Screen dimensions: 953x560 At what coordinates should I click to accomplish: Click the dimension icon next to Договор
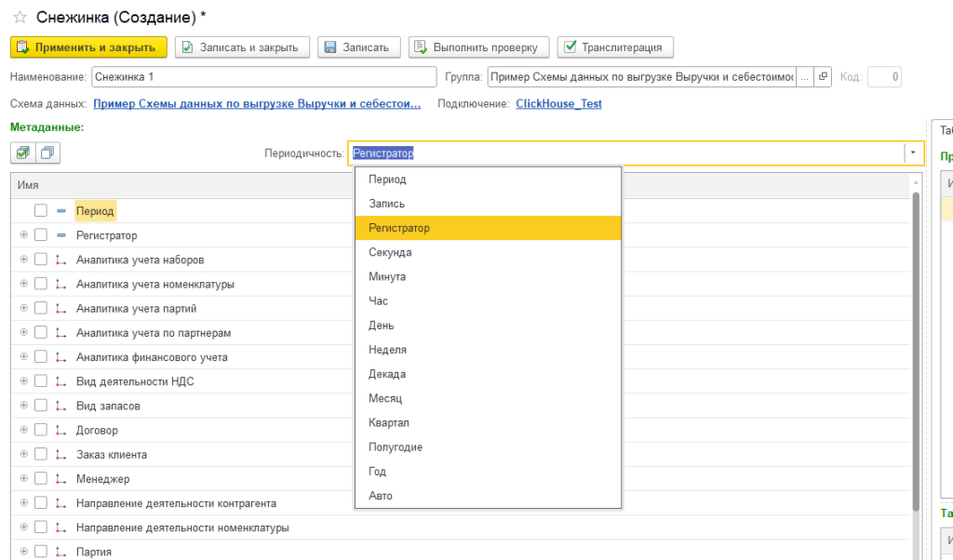coord(61,431)
